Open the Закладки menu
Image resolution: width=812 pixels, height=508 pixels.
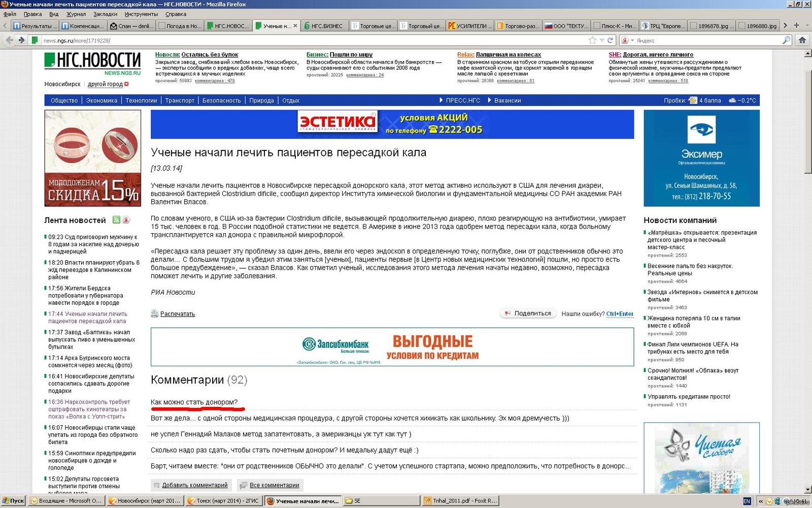click(x=105, y=14)
